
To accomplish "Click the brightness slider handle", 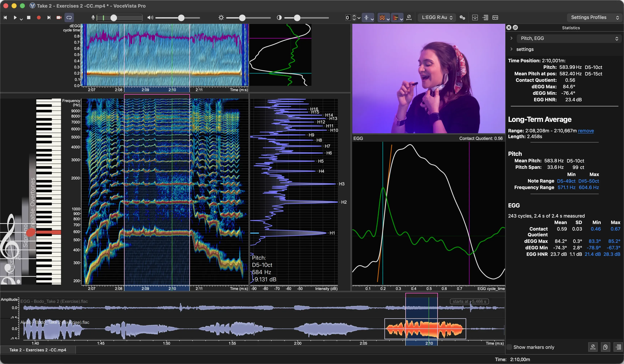I will point(242,18).
